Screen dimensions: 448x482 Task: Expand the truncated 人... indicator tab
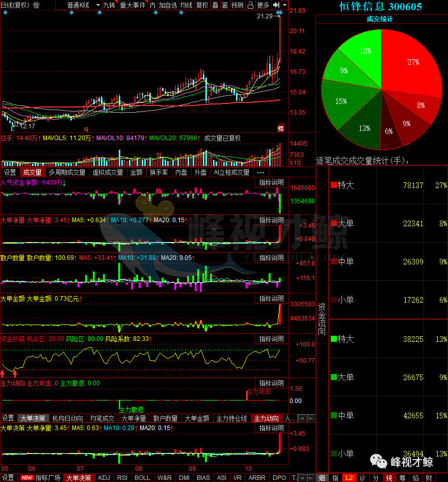(x=291, y=418)
